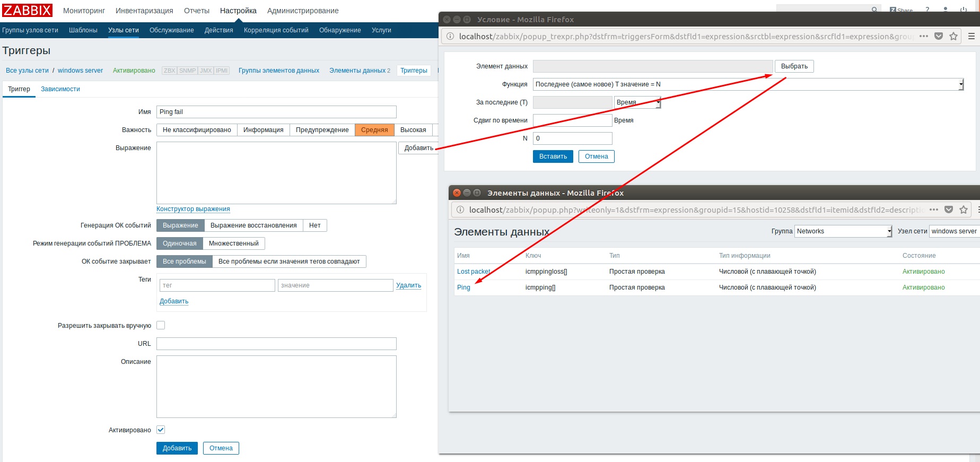Image resolution: width=980 pixels, height=462 pixels.
Task: Show site info icon in Условие window
Action: [x=450, y=36]
